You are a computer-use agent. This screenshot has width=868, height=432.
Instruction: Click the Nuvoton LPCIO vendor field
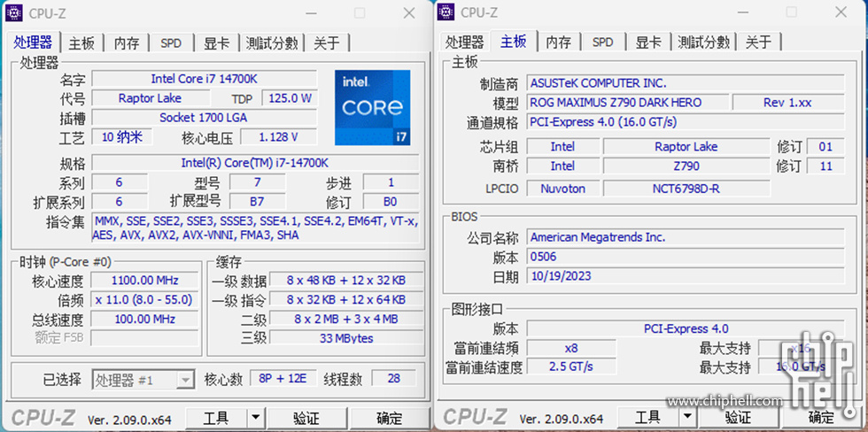563,189
